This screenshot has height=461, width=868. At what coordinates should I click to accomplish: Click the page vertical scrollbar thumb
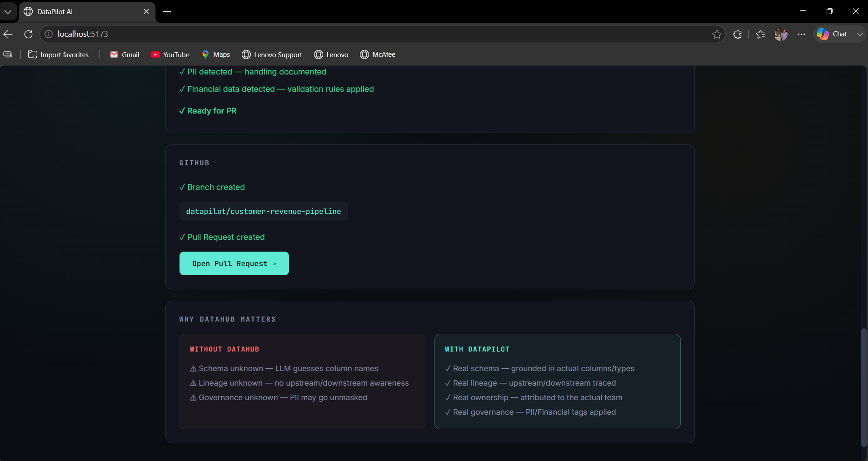[864, 387]
